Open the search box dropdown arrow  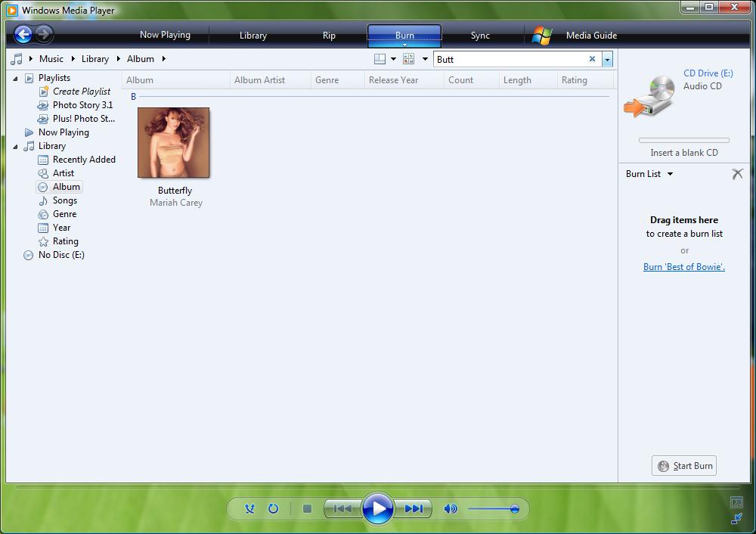point(608,59)
